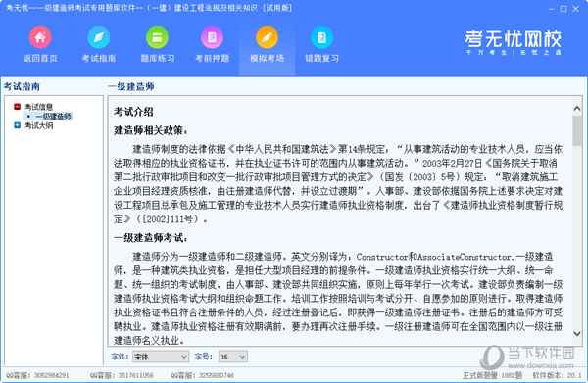Click the 题库练习 label
588x383 pixels.
coord(158,58)
